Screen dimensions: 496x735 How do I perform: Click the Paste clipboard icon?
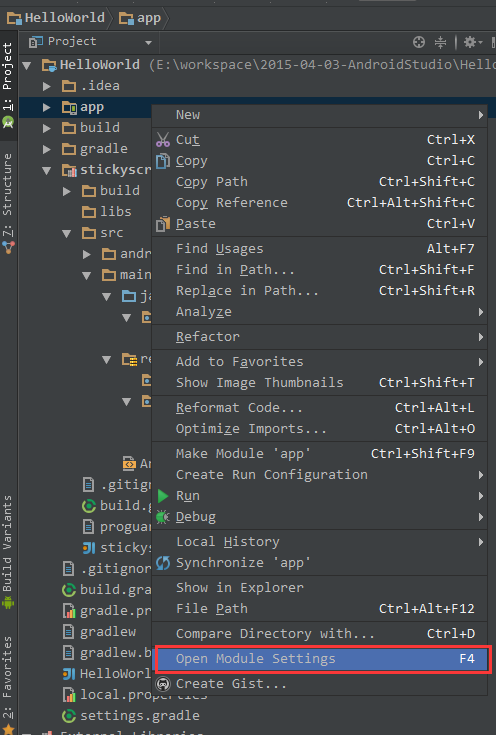coord(163,224)
